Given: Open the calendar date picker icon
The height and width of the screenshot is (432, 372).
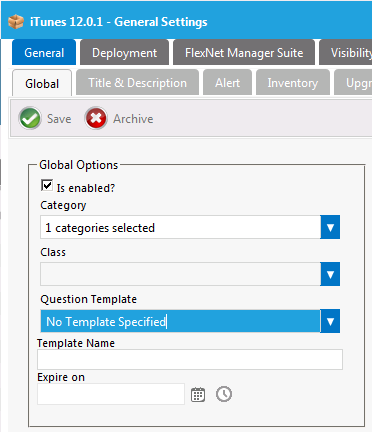Looking at the screenshot, I should click(x=198, y=395).
